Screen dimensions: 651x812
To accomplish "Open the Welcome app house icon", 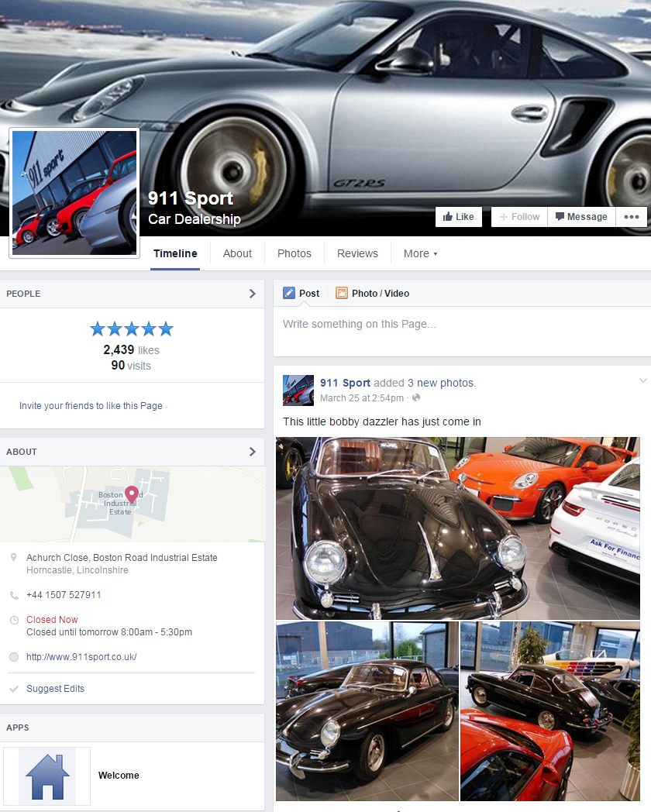I will 47,776.
